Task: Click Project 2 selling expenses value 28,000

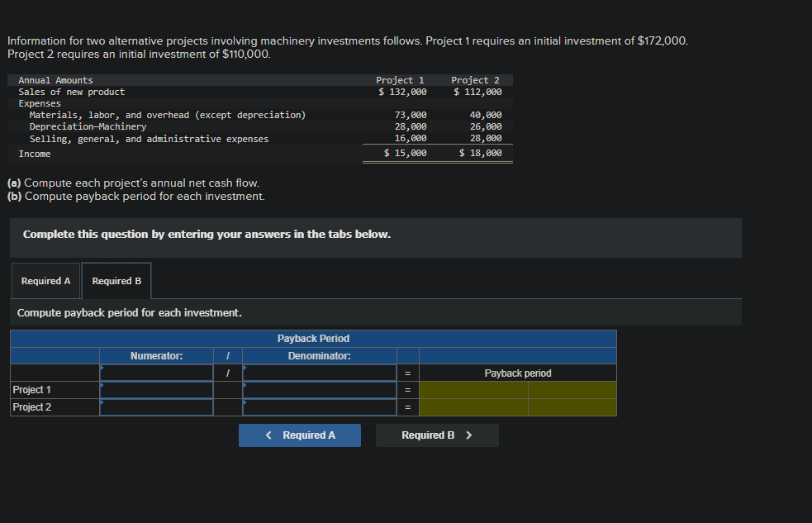Action: pyautogui.click(x=486, y=138)
